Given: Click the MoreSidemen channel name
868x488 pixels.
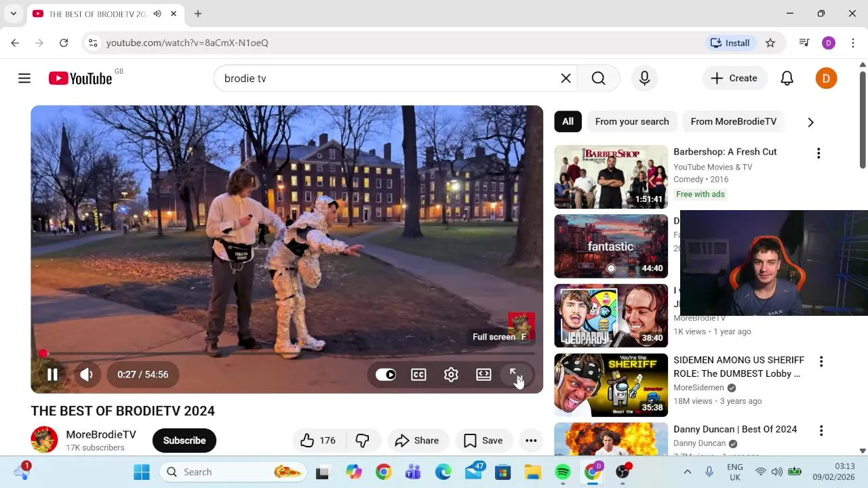Looking at the screenshot, I should [x=698, y=388].
